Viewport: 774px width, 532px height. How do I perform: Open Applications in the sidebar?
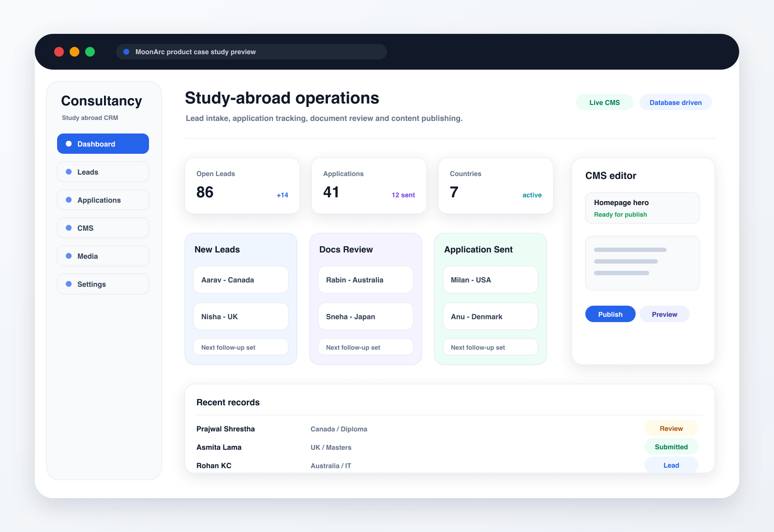(x=103, y=200)
